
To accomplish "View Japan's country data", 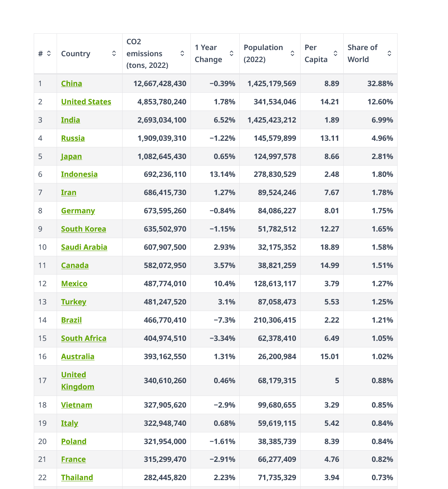I will point(71,156).
